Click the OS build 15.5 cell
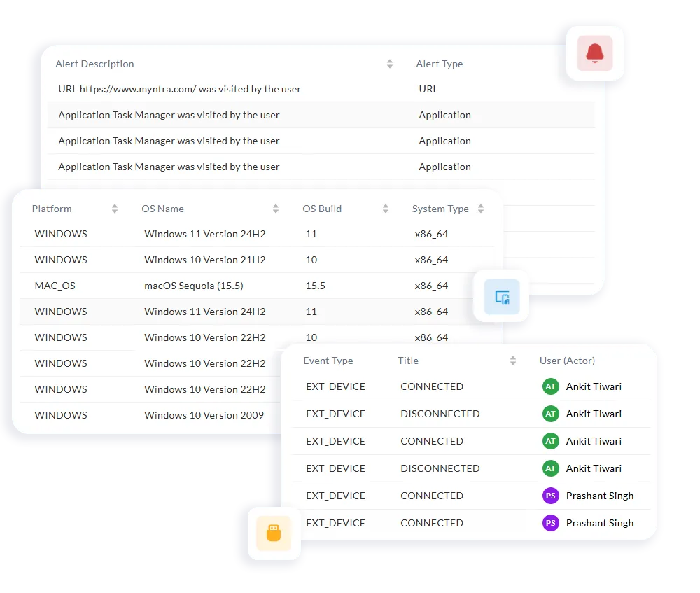Viewport: 700px width, 593px height. (315, 286)
